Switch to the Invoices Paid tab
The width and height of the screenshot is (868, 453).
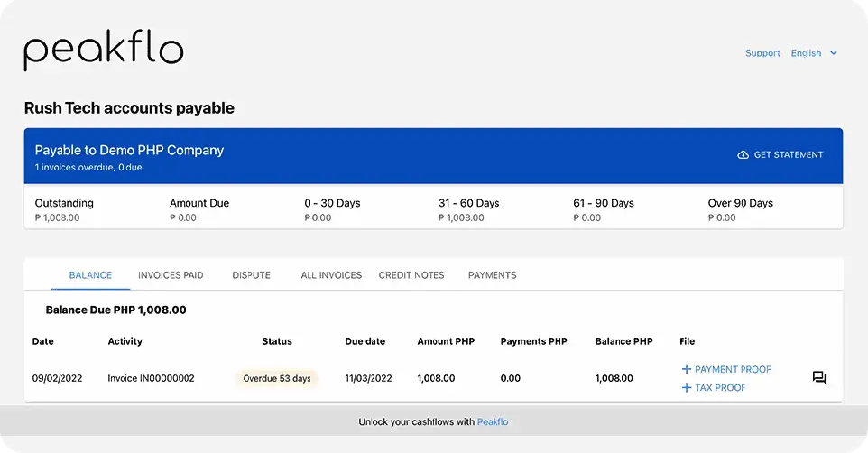[171, 275]
